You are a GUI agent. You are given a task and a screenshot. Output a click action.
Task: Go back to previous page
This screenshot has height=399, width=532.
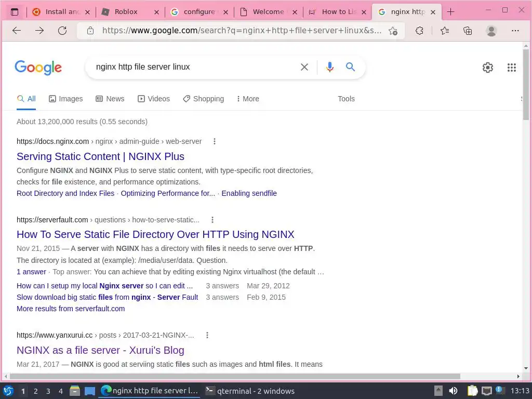coord(17,31)
